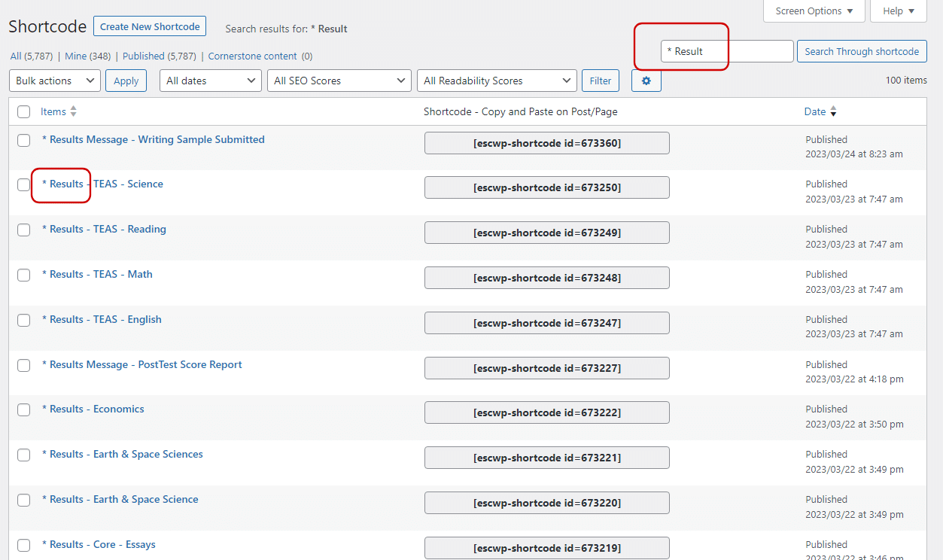The height and width of the screenshot is (560, 943).
Task: Open Results - Earth & Space Science
Action: click(x=120, y=499)
